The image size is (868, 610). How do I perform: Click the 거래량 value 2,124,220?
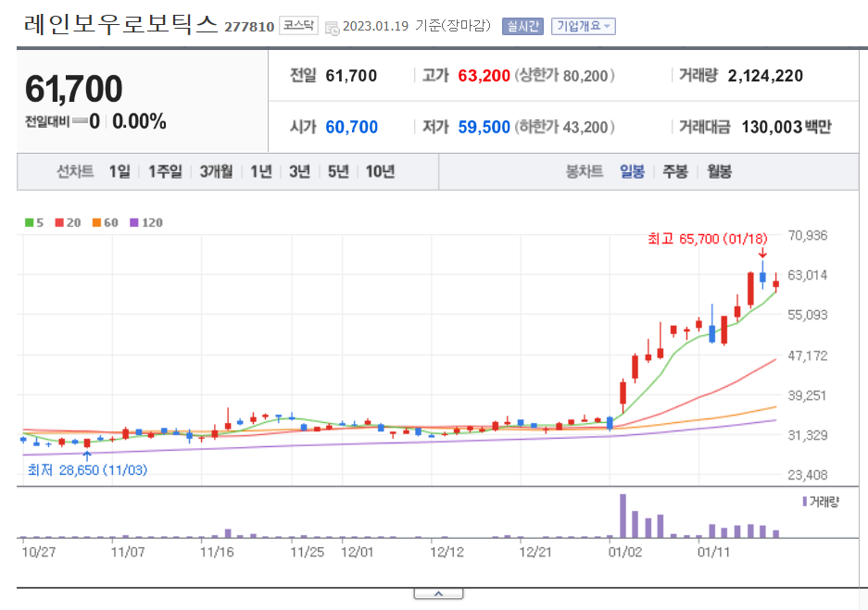(765, 75)
